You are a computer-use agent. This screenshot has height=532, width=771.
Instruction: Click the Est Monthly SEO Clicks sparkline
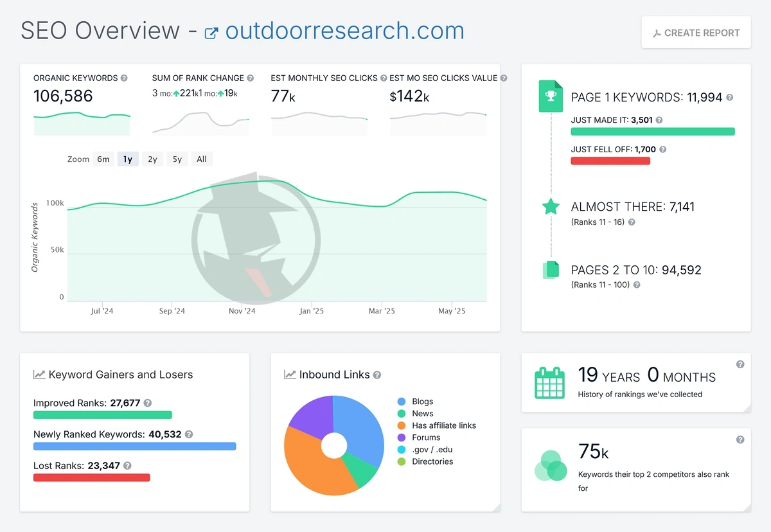(319, 123)
